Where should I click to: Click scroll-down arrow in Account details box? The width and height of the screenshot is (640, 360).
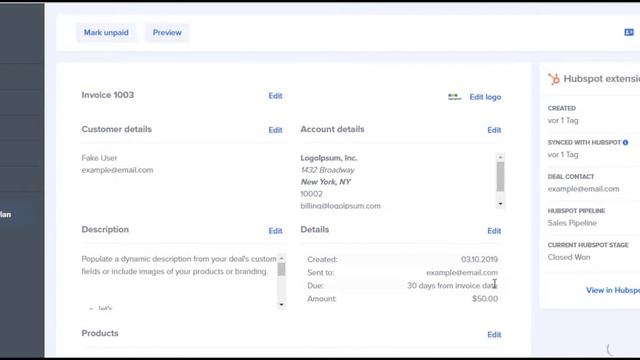pyautogui.click(x=500, y=204)
